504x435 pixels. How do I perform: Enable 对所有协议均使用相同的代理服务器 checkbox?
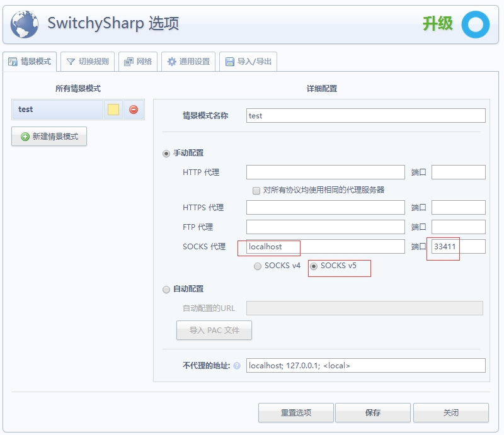coord(256,190)
